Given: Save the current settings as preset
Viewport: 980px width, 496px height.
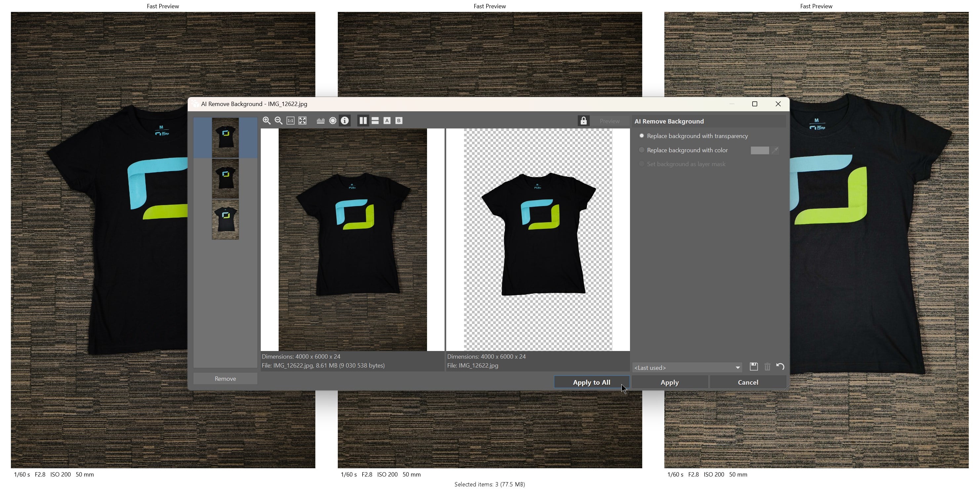Looking at the screenshot, I should (x=754, y=367).
